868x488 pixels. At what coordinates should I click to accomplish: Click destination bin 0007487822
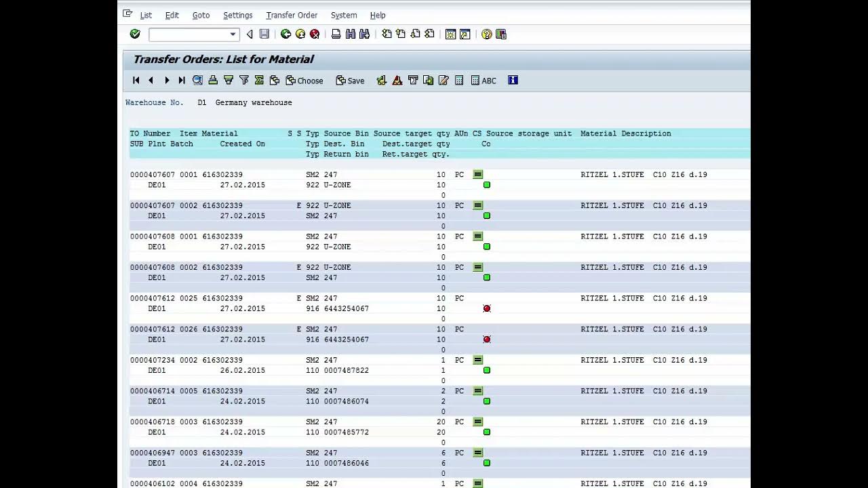click(x=347, y=371)
